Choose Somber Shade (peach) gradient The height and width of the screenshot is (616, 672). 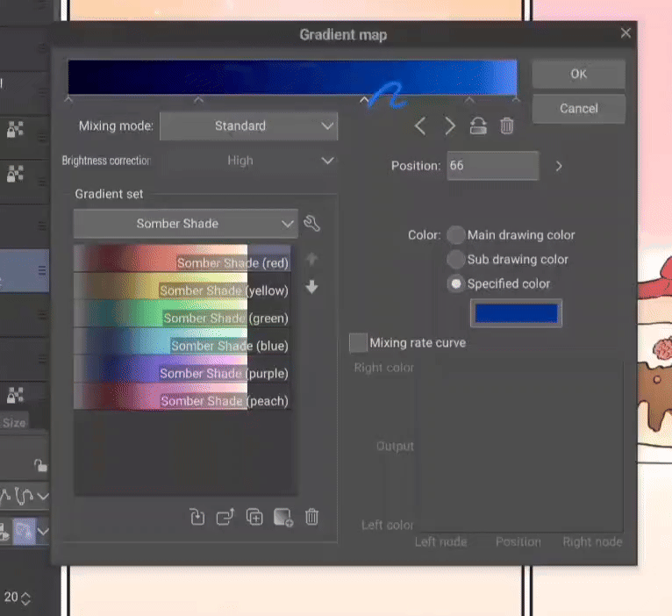click(182, 397)
